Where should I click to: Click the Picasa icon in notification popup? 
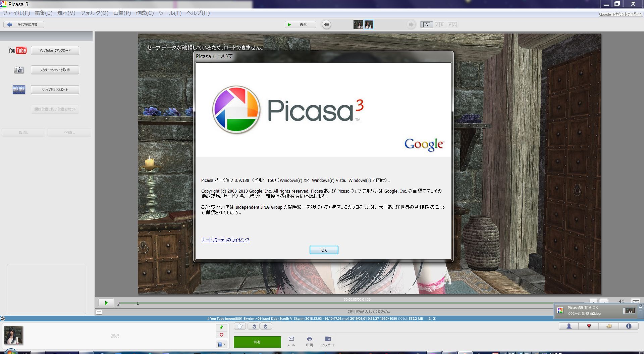560,310
